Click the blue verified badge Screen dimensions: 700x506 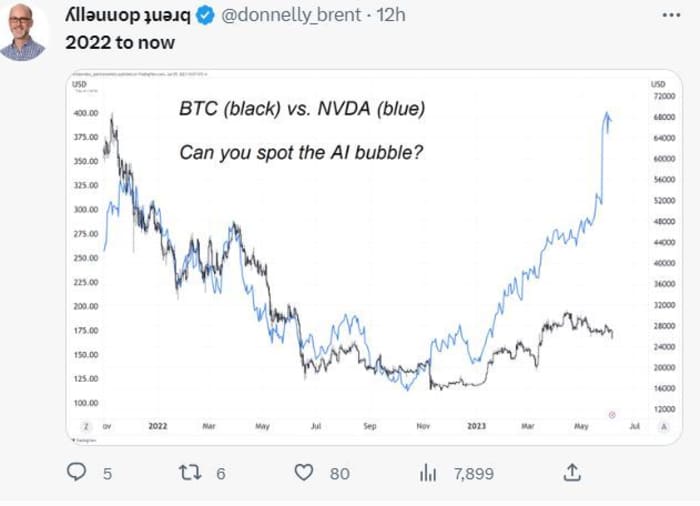coord(205,16)
